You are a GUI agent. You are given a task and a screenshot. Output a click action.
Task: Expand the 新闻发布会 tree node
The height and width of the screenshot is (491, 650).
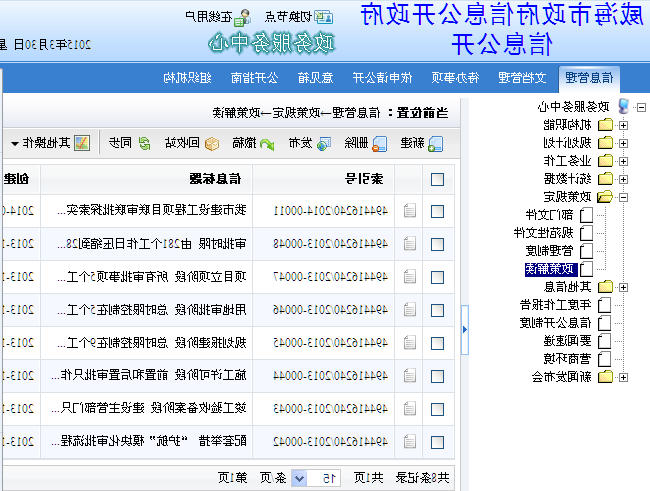pos(623,377)
